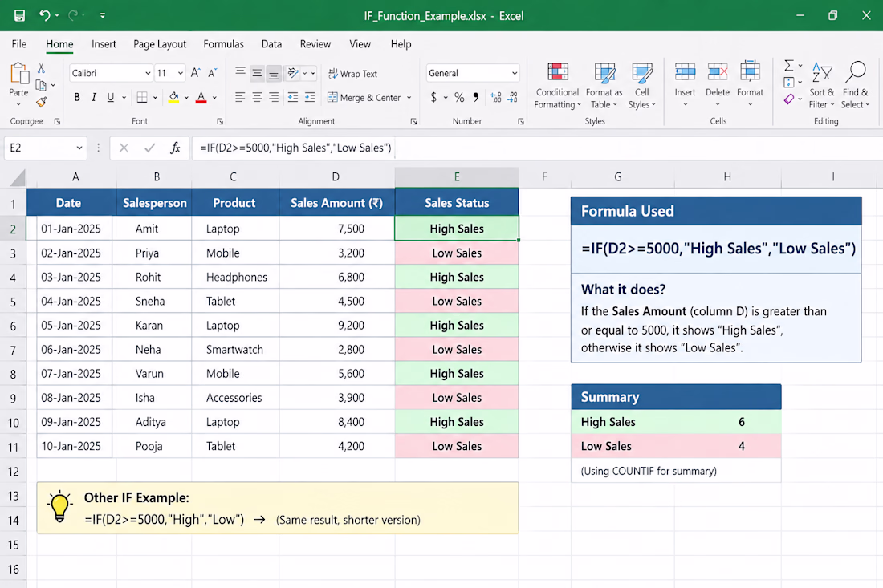883x588 pixels.
Task: Toggle Wrap Text option
Action: (x=353, y=74)
